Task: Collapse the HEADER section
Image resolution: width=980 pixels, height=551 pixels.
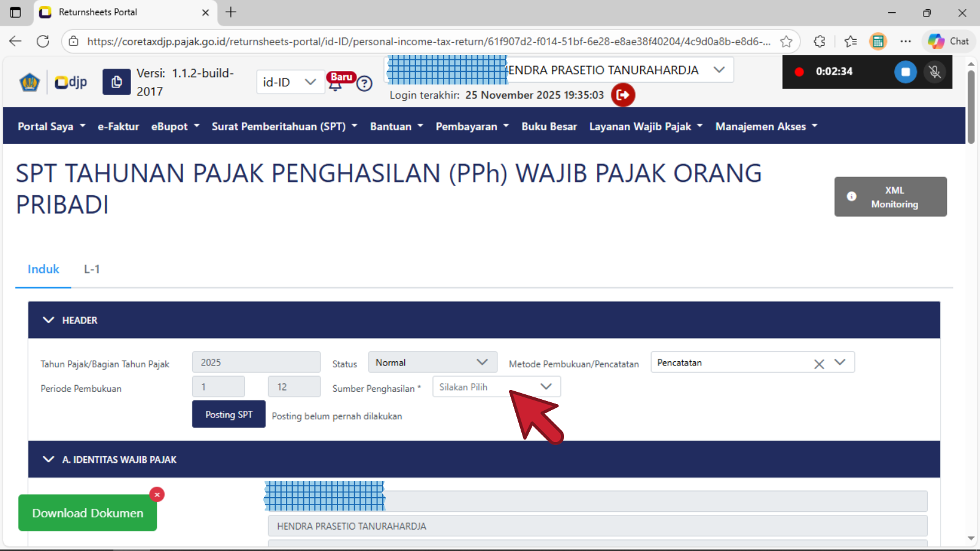Action: point(49,320)
